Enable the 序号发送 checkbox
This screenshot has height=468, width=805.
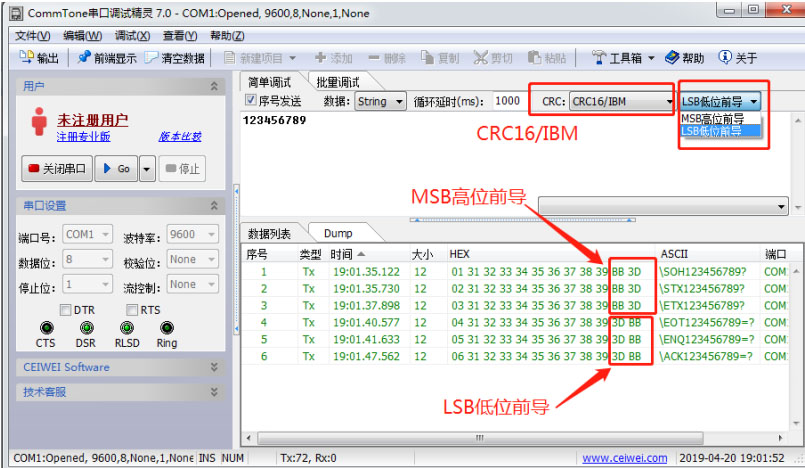tap(251, 100)
